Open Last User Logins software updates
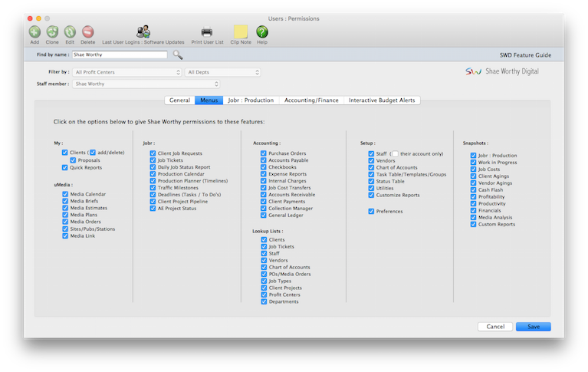 pyautogui.click(x=143, y=32)
